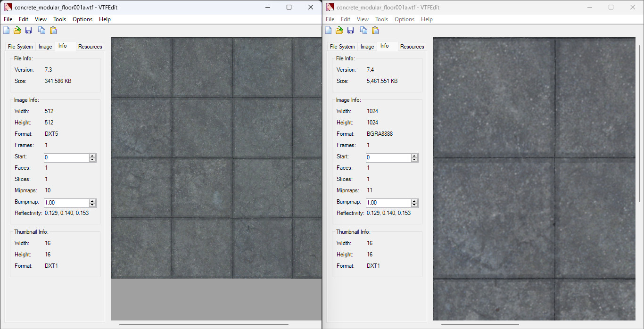Click the up arrow on the right window's Bumpmap spinner

[414, 201]
